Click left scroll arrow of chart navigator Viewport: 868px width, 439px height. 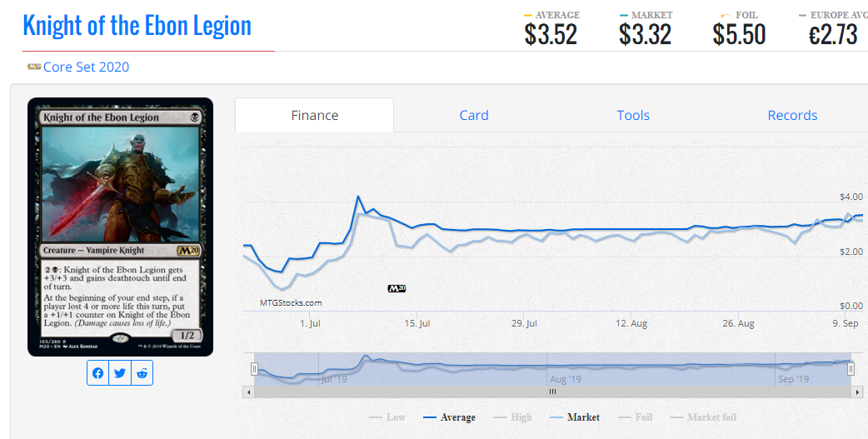click(x=248, y=392)
